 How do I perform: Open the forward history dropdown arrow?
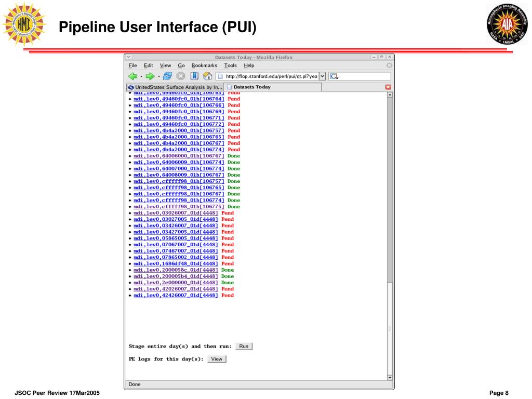click(158, 76)
